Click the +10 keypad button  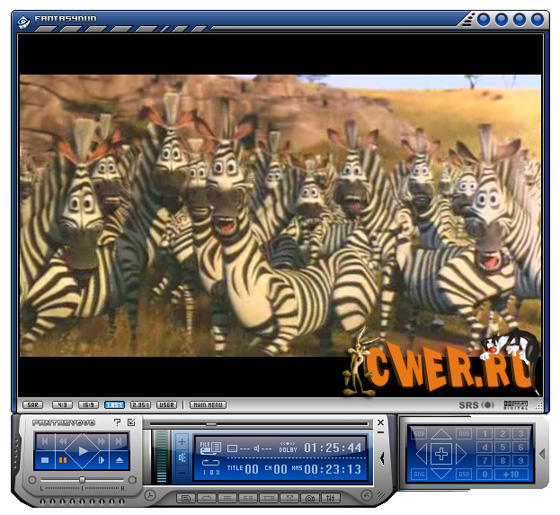point(512,474)
